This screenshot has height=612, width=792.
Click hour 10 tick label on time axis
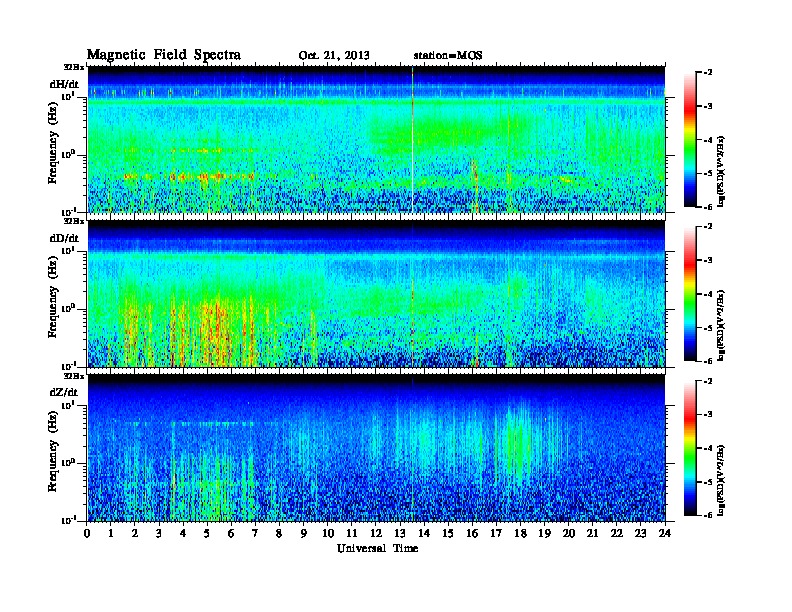click(x=328, y=533)
